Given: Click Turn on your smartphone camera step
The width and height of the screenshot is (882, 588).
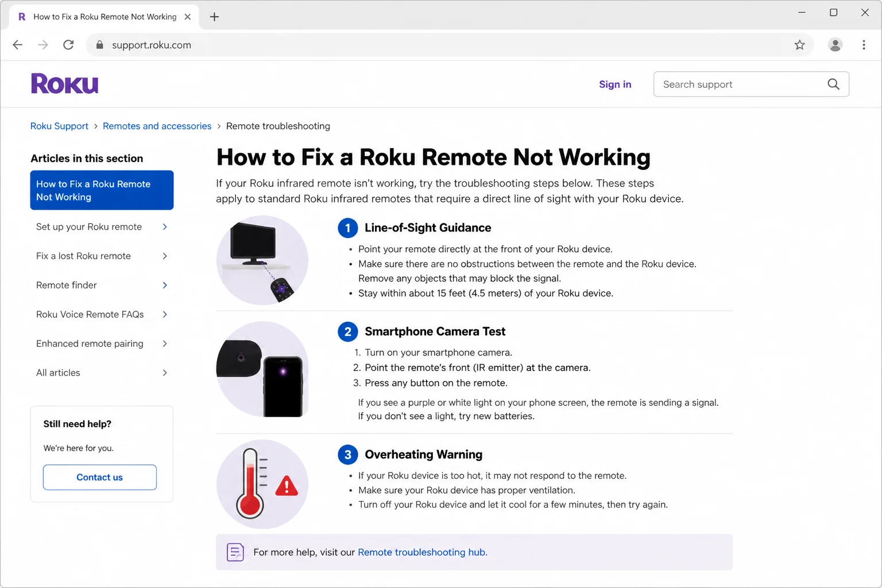Looking at the screenshot, I should point(438,353).
